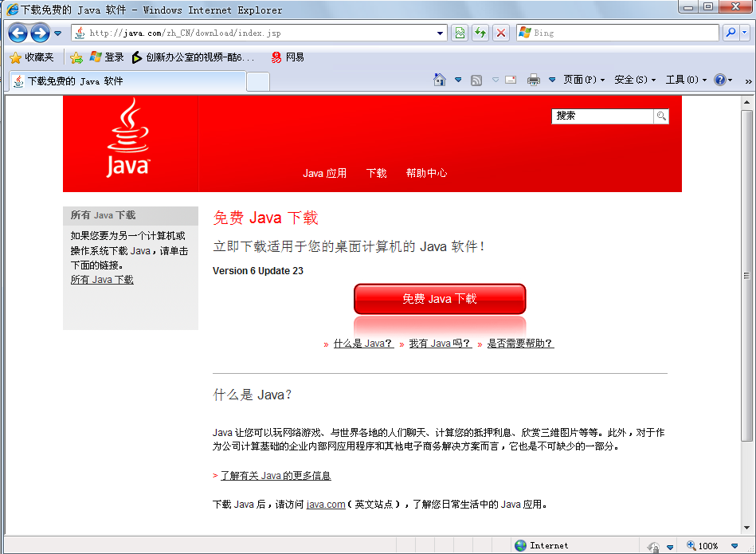The width and height of the screenshot is (756, 554).
Task: Expand the zoom level dropdown arrow
Action: click(734, 546)
